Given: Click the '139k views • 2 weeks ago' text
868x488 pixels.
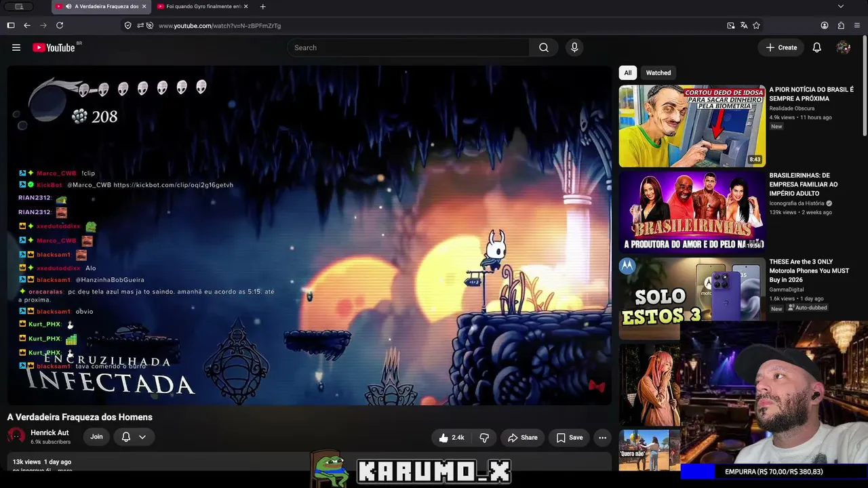Looking at the screenshot, I should point(800,212).
